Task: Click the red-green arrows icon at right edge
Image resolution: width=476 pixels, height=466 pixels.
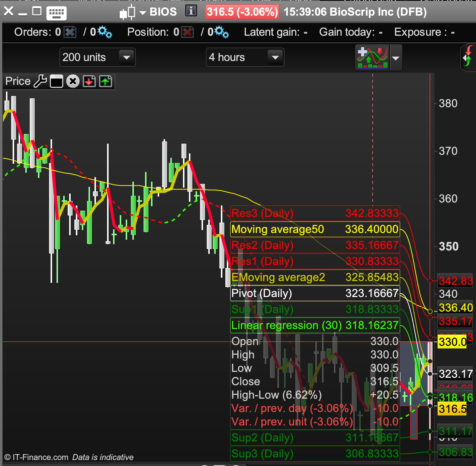Action: pyautogui.click(x=468, y=57)
